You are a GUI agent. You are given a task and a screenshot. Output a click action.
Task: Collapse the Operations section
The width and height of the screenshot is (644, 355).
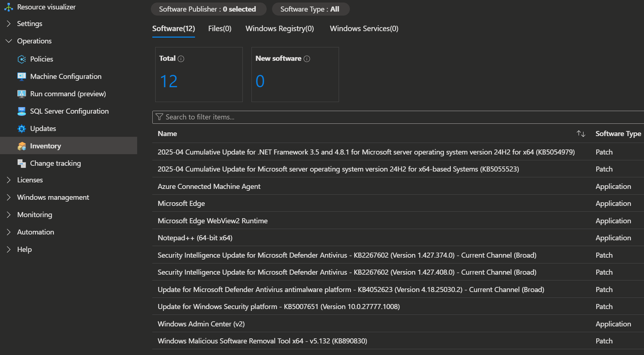pos(9,41)
